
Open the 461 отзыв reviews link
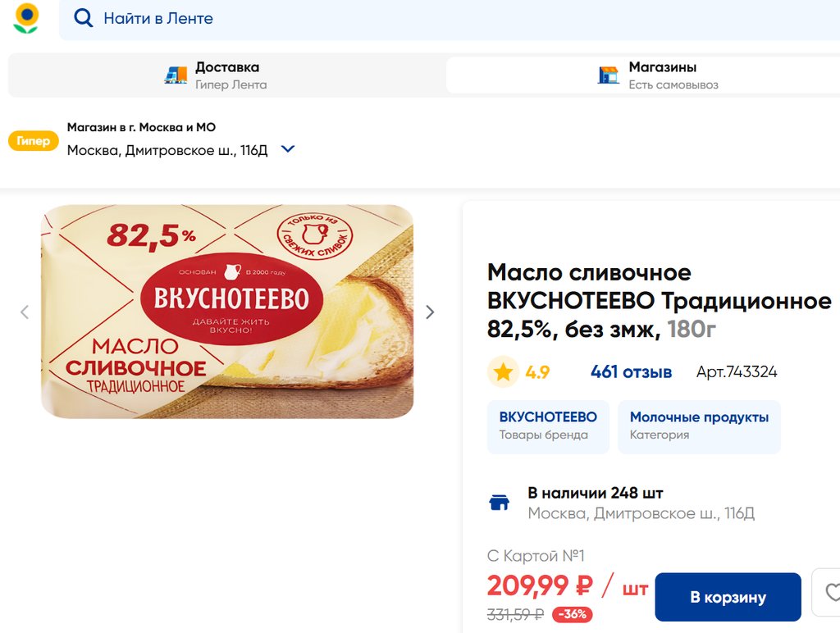(x=631, y=372)
